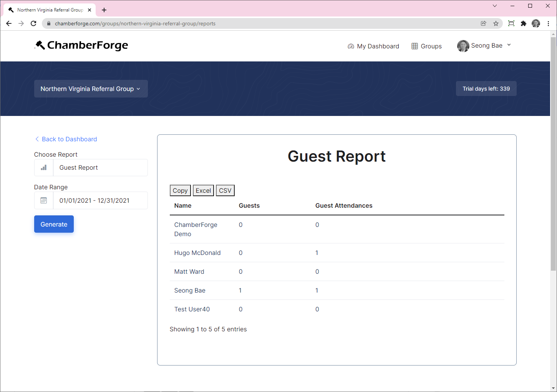The width and height of the screenshot is (557, 392).
Task: Expand the Seong Bae account dropdown
Action: 509,45
